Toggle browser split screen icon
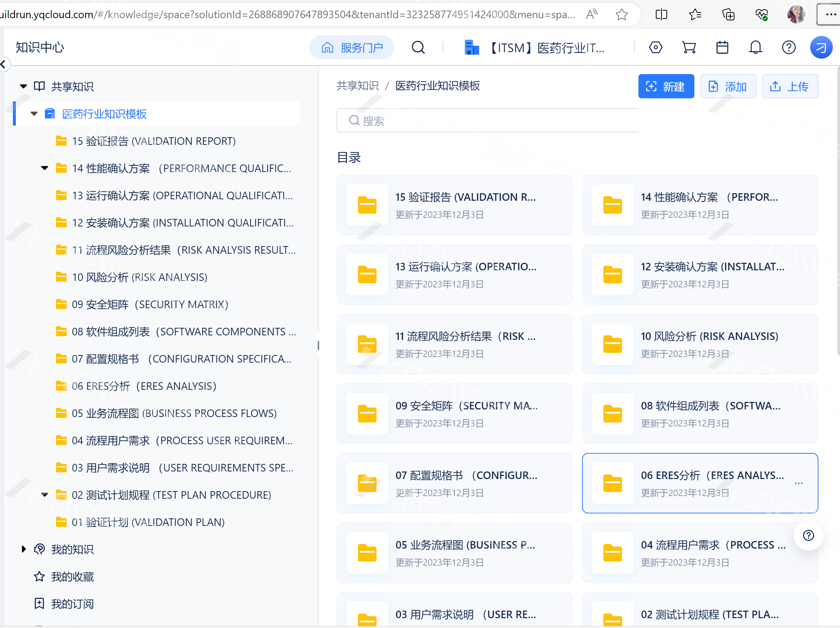 pos(661,14)
